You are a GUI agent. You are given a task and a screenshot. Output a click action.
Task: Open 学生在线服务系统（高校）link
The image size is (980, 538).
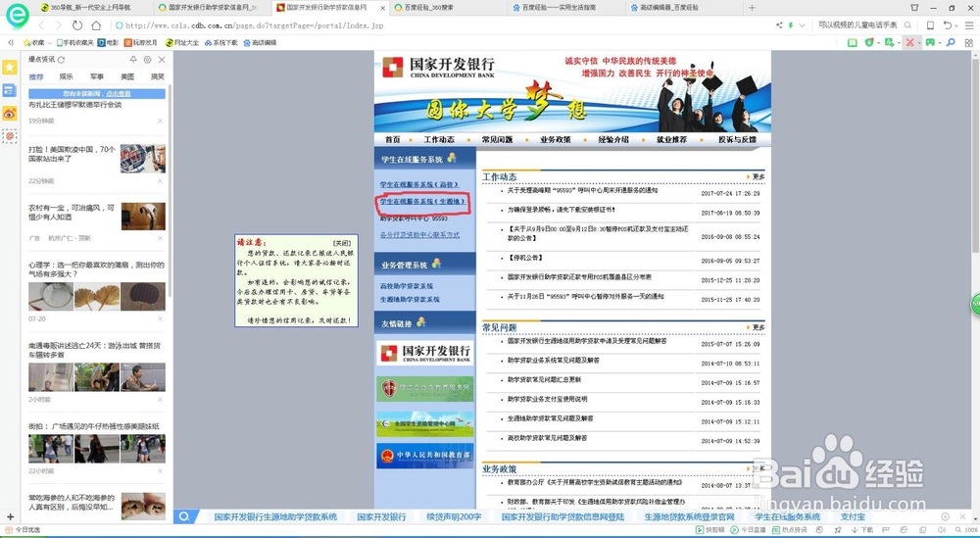click(418, 184)
